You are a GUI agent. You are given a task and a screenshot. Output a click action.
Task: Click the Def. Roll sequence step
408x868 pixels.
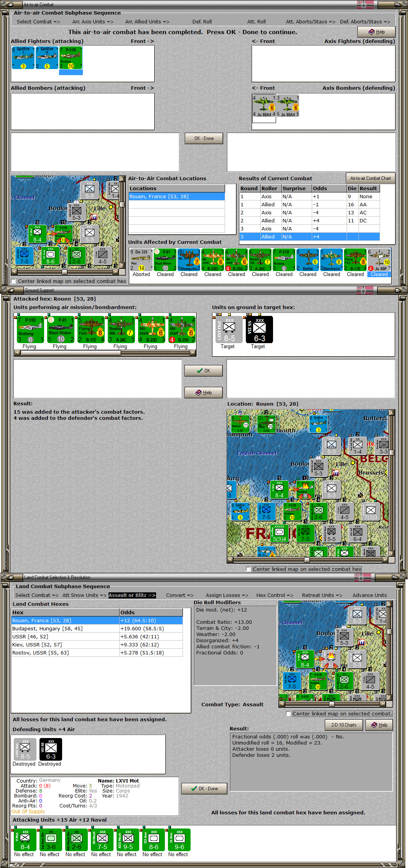coord(202,22)
